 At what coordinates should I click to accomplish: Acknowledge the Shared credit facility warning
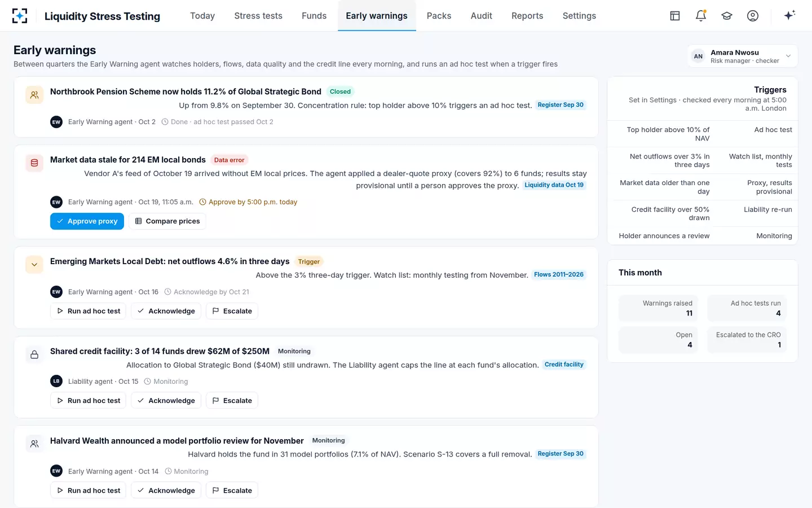[x=166, y=401]
